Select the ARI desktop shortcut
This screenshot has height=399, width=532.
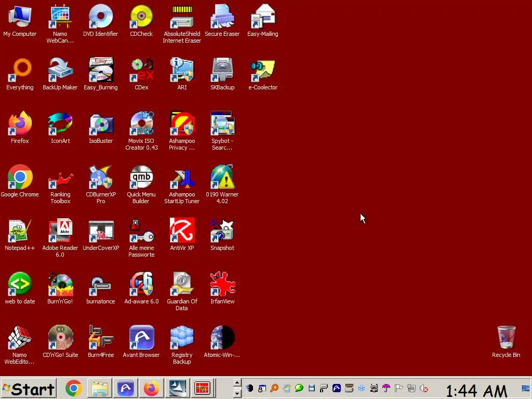point(182,74)
